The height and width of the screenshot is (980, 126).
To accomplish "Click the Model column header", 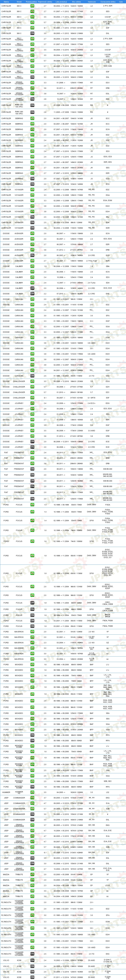I will tap(19, 2).
